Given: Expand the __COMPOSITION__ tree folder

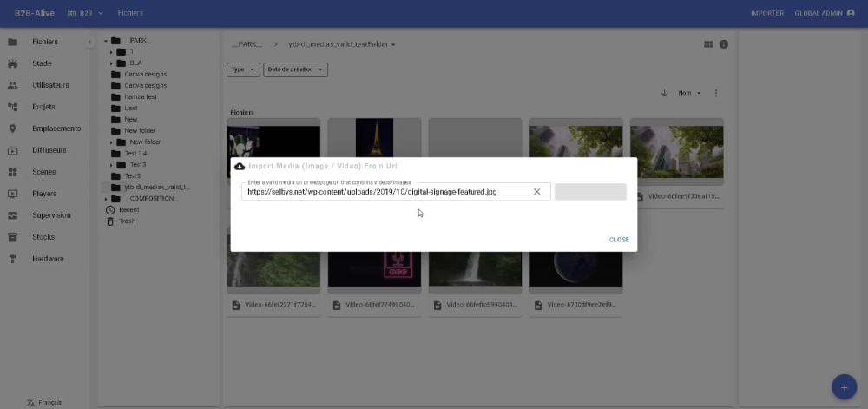Looking at the screenshot, I should point(105,199).
